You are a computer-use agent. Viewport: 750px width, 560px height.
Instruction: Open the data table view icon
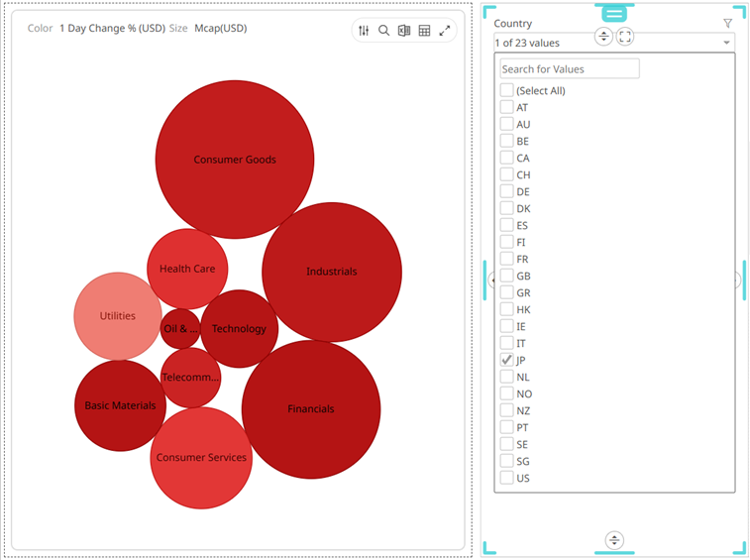[x=424, y=31]
